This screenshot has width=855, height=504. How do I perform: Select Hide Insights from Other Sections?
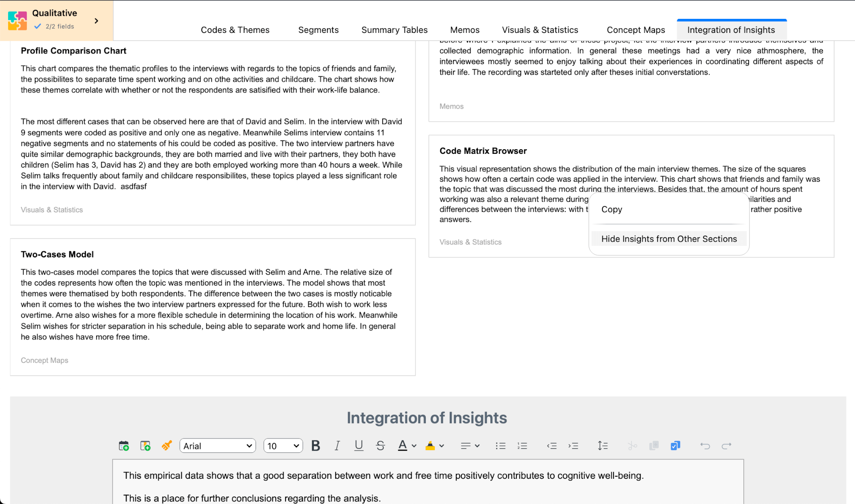669,239
